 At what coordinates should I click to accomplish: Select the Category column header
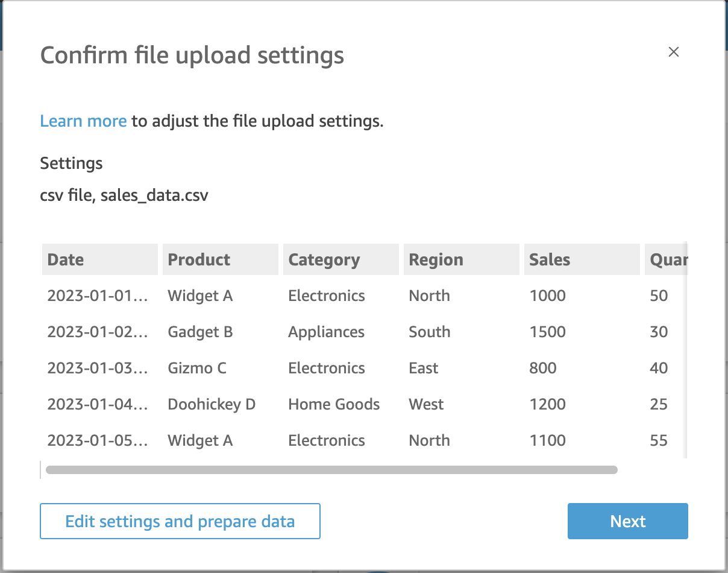340,259
